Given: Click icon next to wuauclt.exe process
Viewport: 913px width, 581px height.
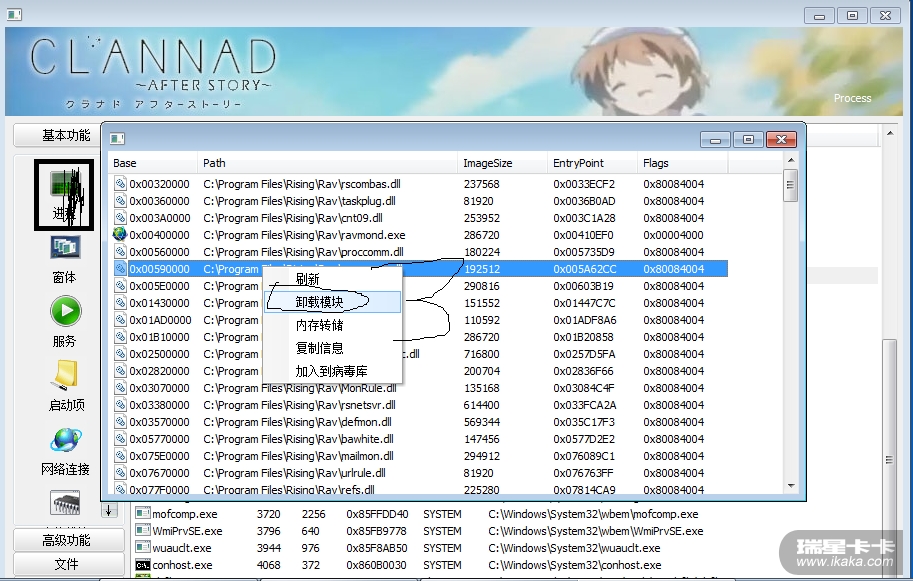Looking at the screenshot, I should click(143, 547).
